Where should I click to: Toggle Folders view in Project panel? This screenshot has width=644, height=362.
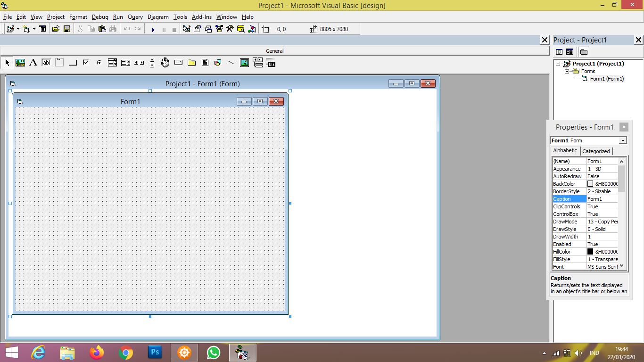point(584,52)
